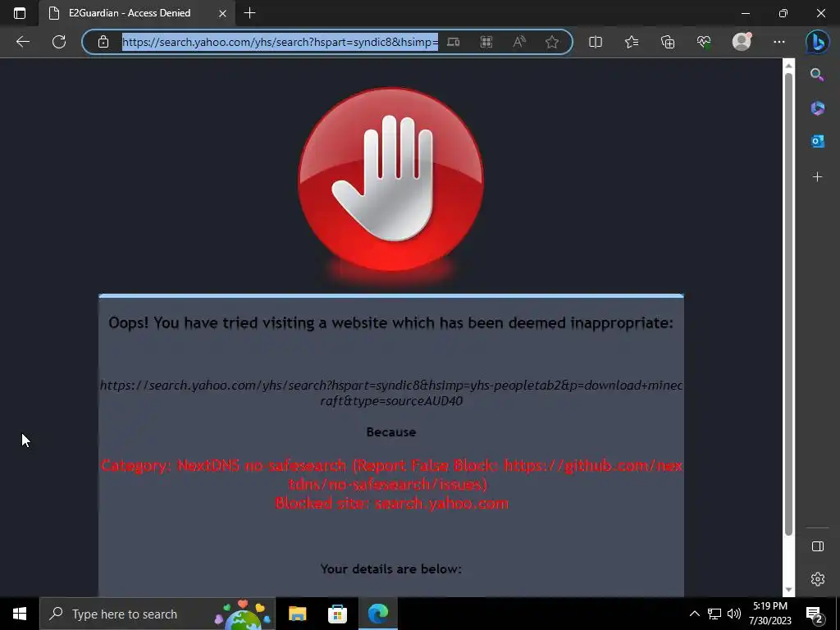Open the network status tray icon
840x630 pixels.
pos(714,614)
